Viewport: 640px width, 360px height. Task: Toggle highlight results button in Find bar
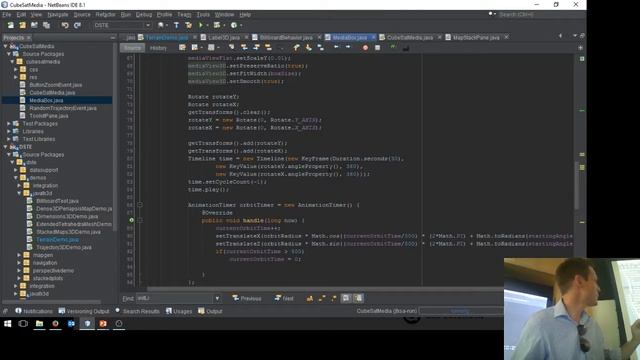pyautogui.click(x=346, y=298)
